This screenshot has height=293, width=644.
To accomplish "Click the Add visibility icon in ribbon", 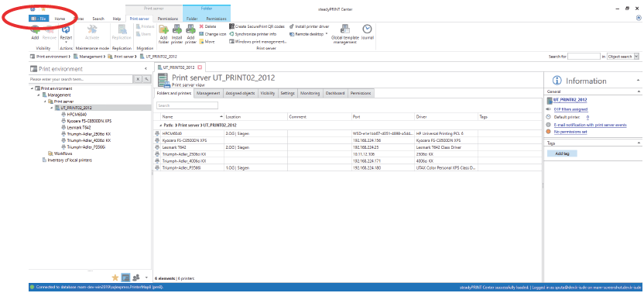I will (x=36, y=29).
